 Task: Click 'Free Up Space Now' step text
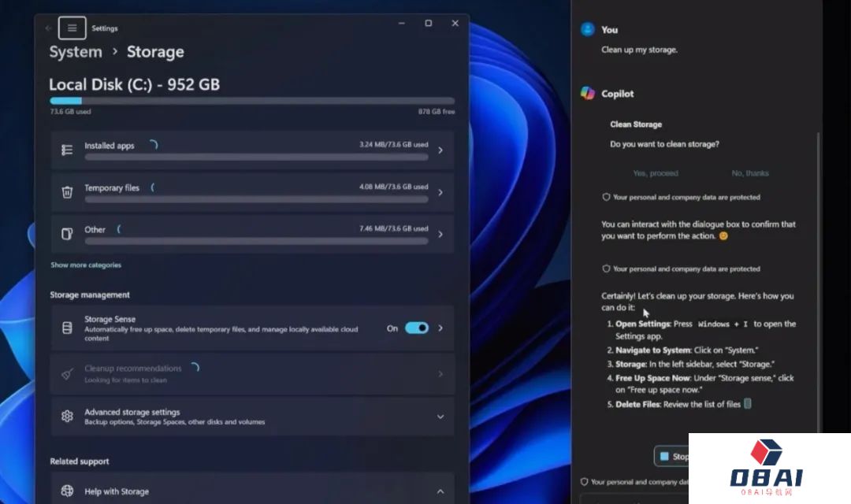click(653, 378)
